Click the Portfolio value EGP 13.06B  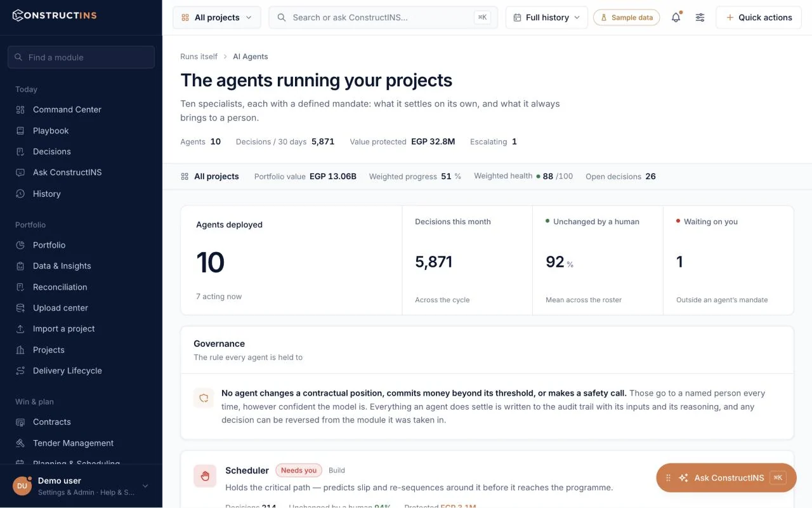click(333, 177)
